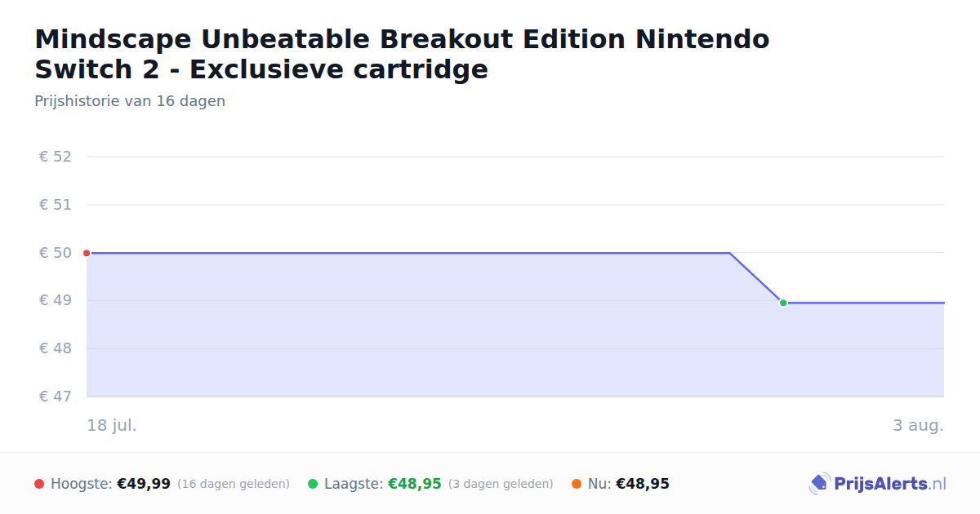Screen dimensions: 980x514
Task: Click the Prijshistorie van 16 dagen subtitle
Action: pyautogui.click(x=130, y=101)
